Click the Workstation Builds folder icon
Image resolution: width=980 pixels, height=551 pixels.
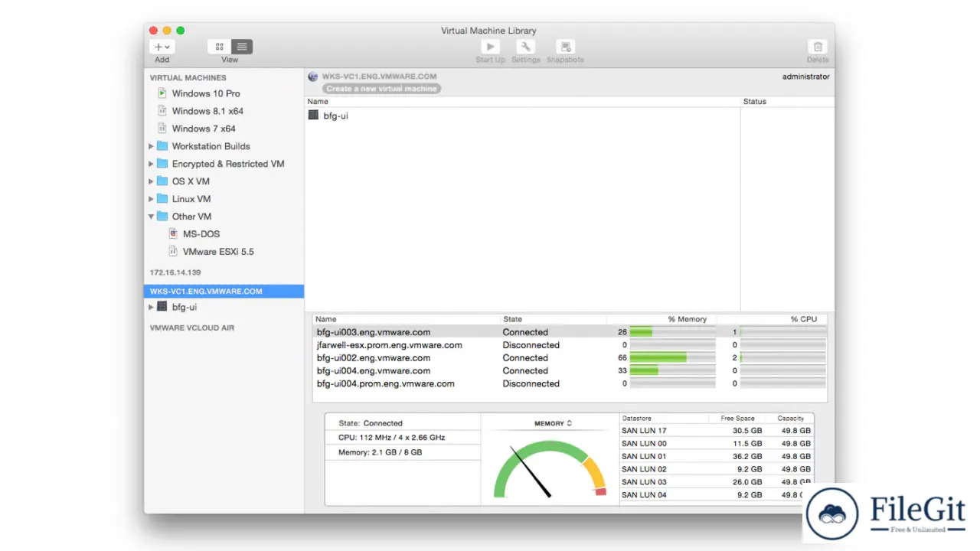[162, 146]
